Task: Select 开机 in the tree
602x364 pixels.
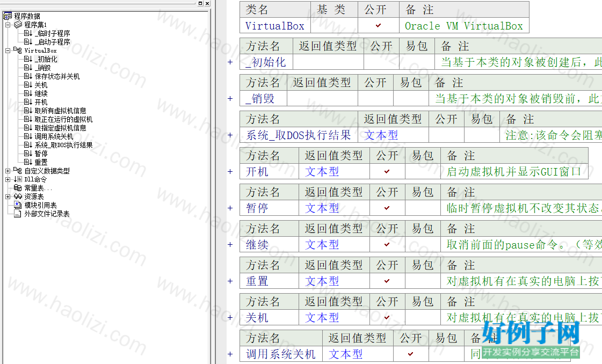Action: click(41, 102)
